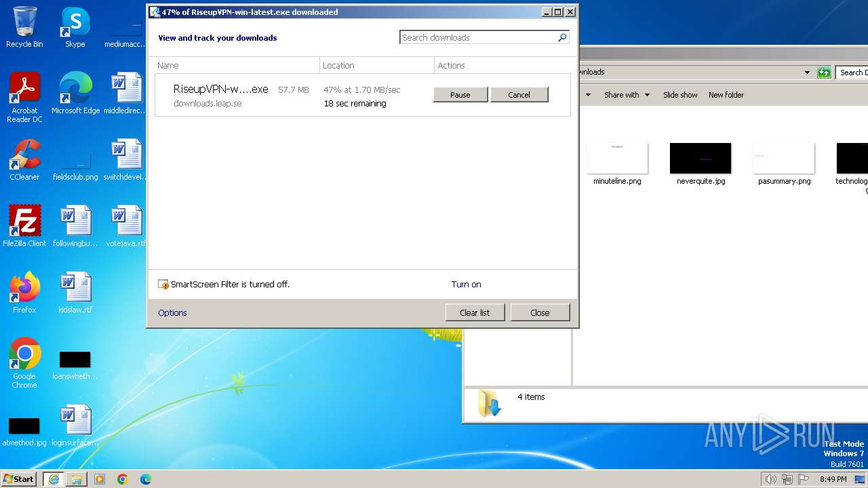Click the downloads.leap.se source text
868x488 pixels.
point(208,104)
